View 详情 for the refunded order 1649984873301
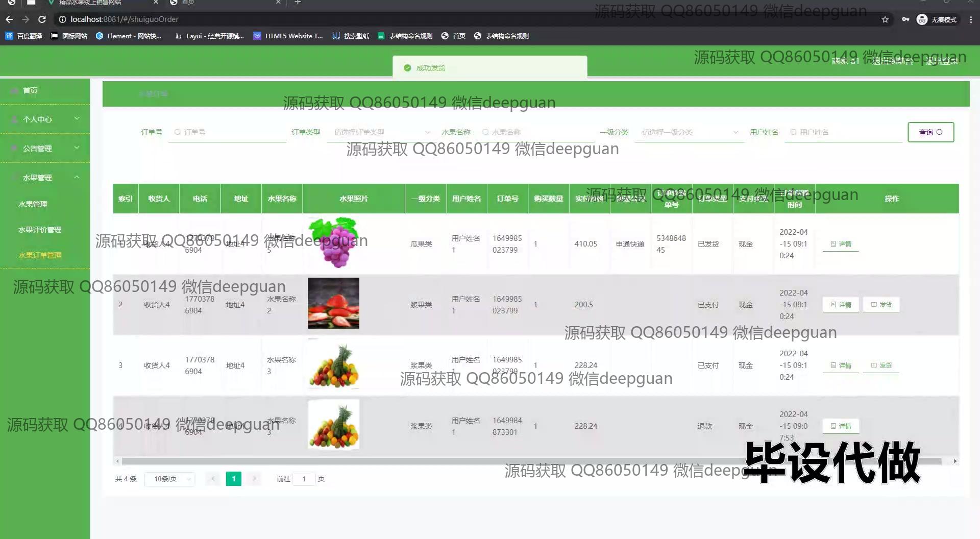The height and width of the screenshot is (539, 980). tap(841, 426)
